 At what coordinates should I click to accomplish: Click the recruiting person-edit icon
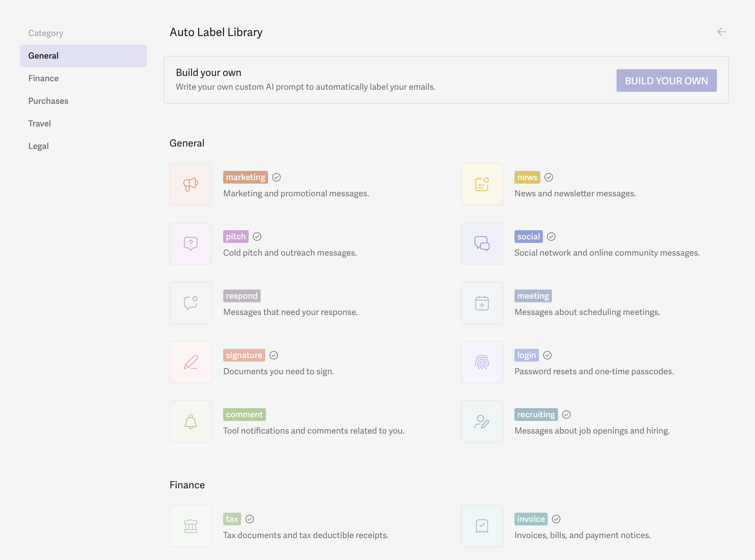pos(482,422)
